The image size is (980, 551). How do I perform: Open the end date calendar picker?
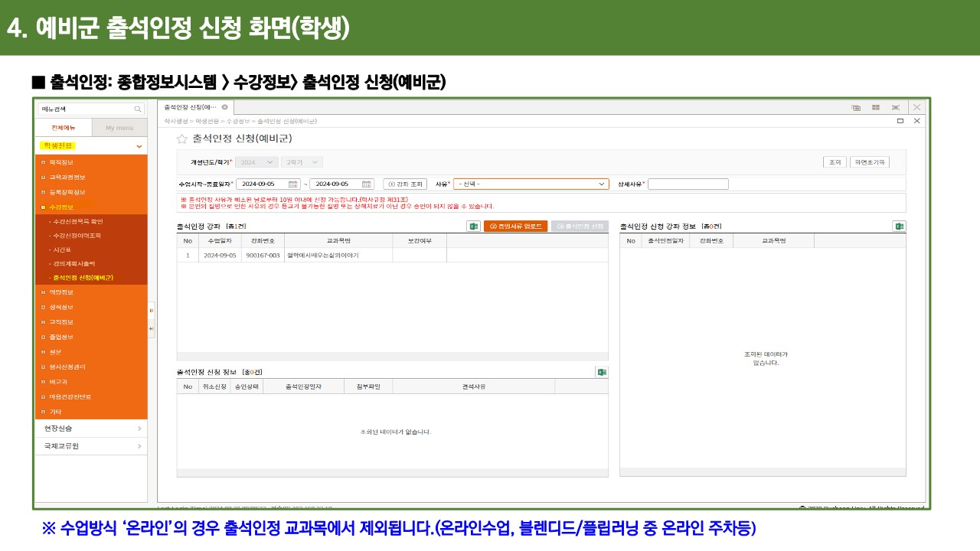pos(367,184)
